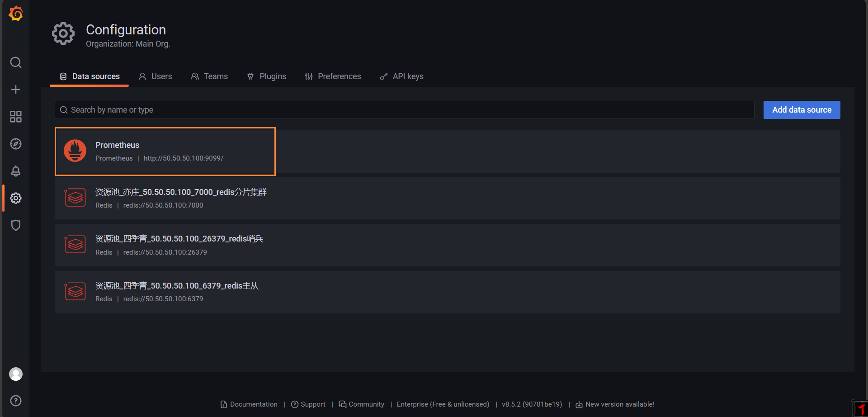
Task: Open the Configuration gear in sidebar
Action: pyautogui.click(x=16, y=198)
